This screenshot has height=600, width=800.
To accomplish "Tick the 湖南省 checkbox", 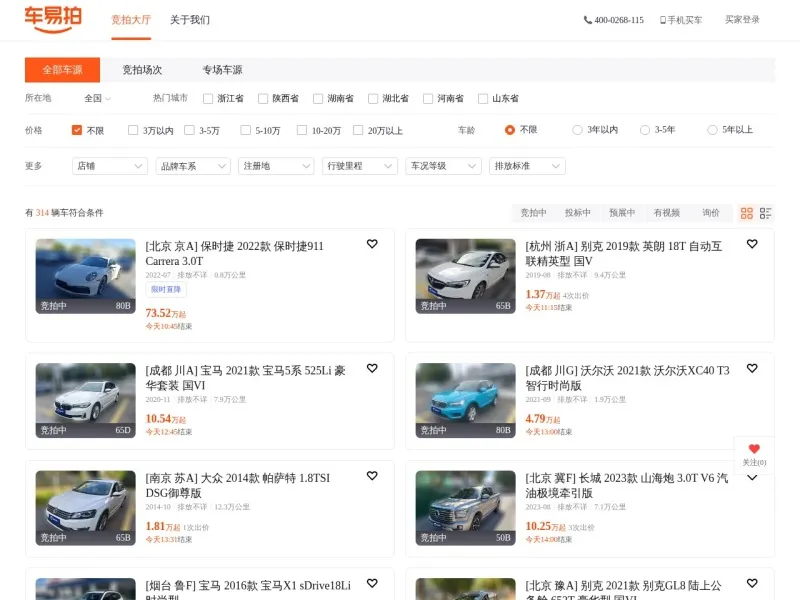I will point(318,98).
